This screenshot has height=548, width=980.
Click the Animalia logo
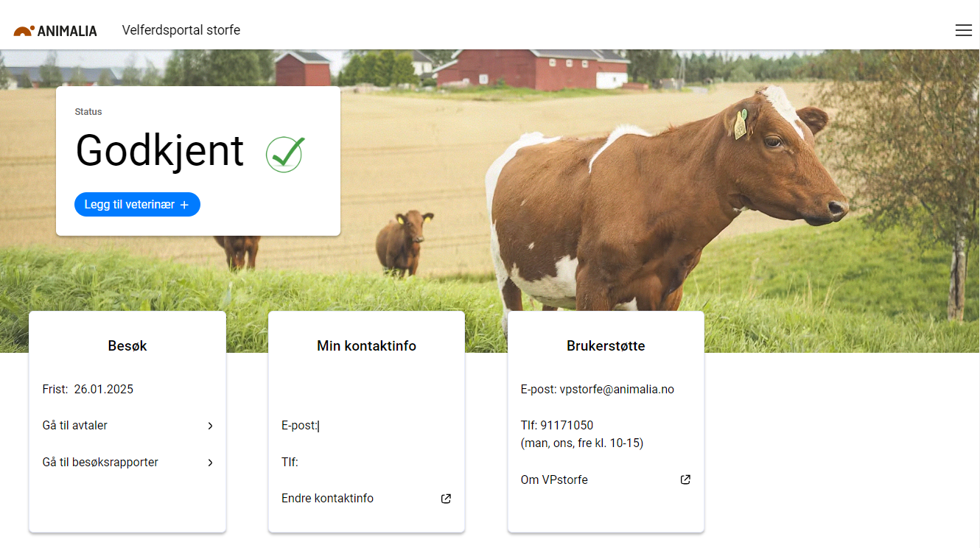coord(55,31)
